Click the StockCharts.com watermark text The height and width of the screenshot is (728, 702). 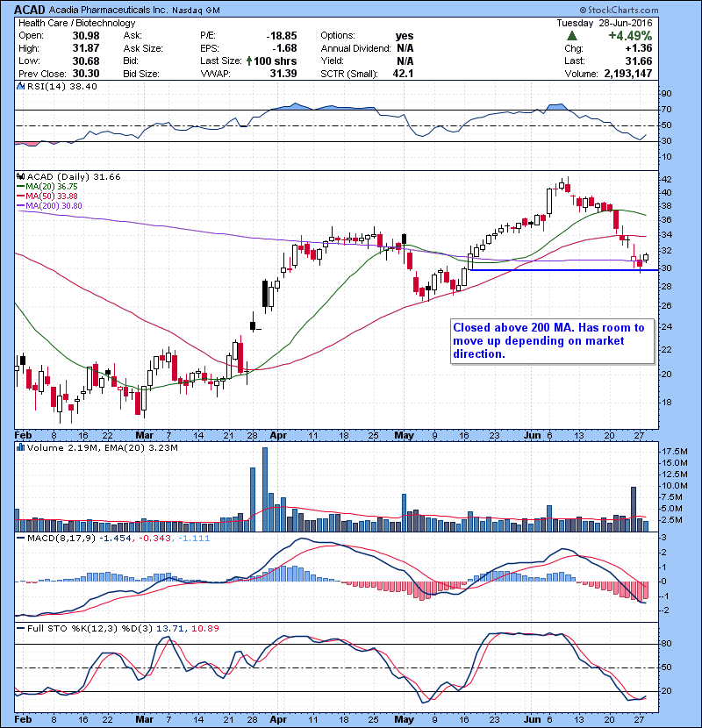(x=619, y=10)
